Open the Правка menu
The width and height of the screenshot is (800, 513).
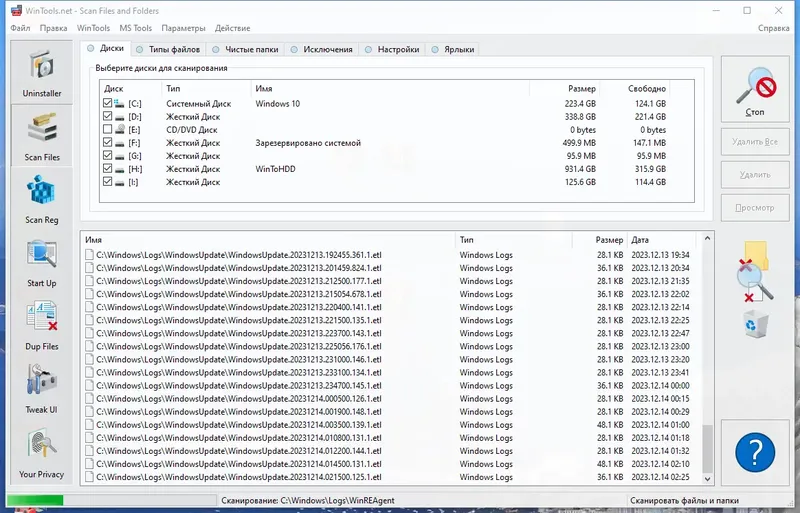[x=54, y=28]
